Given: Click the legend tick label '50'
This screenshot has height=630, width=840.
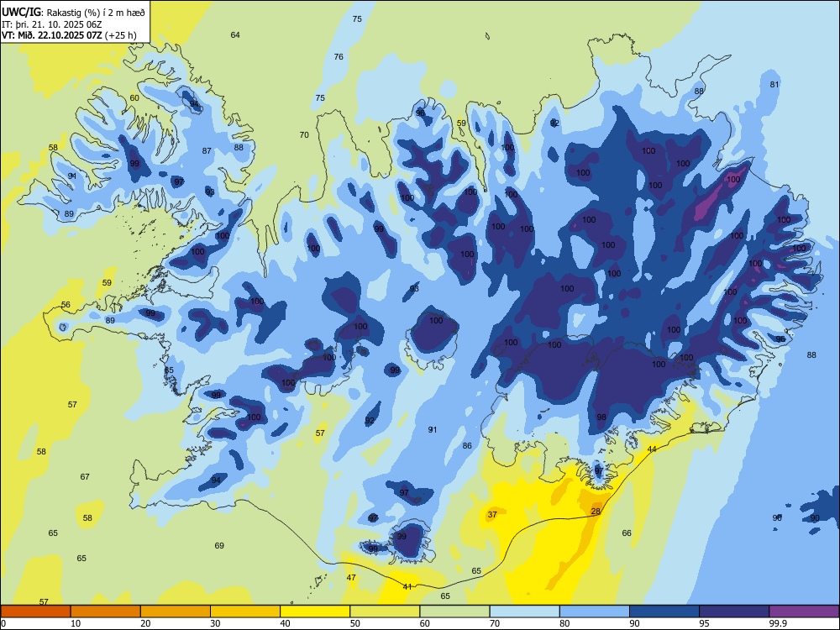Looking at the screenshot, I should point(354,623).
